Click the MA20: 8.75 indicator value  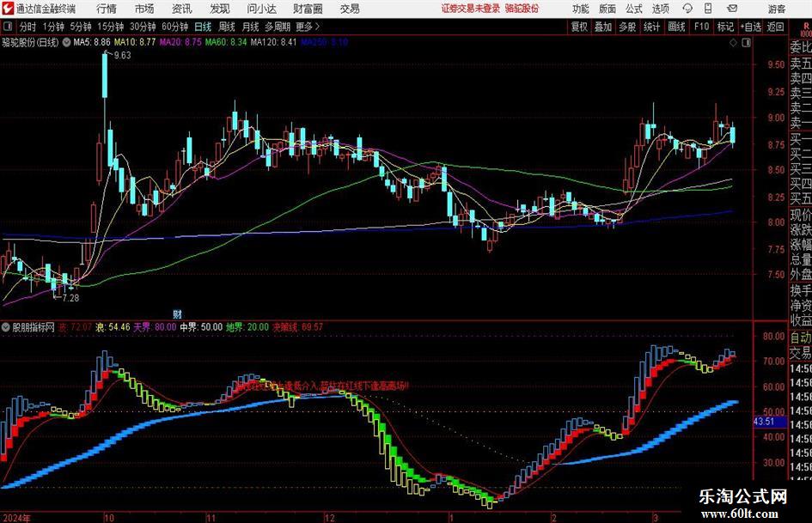(180, 42)
